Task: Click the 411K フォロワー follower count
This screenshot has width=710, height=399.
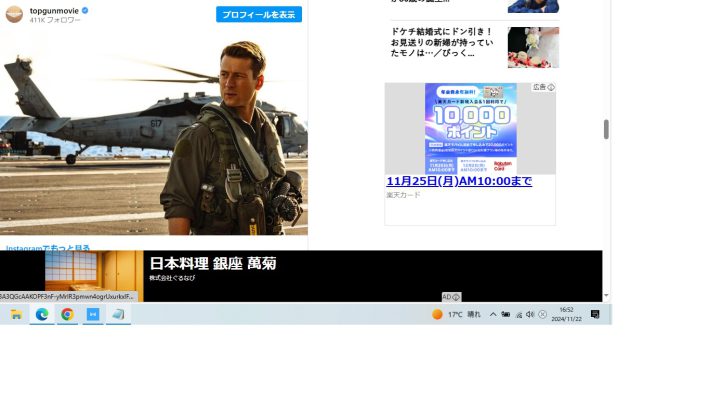Action: pos(55,20)
